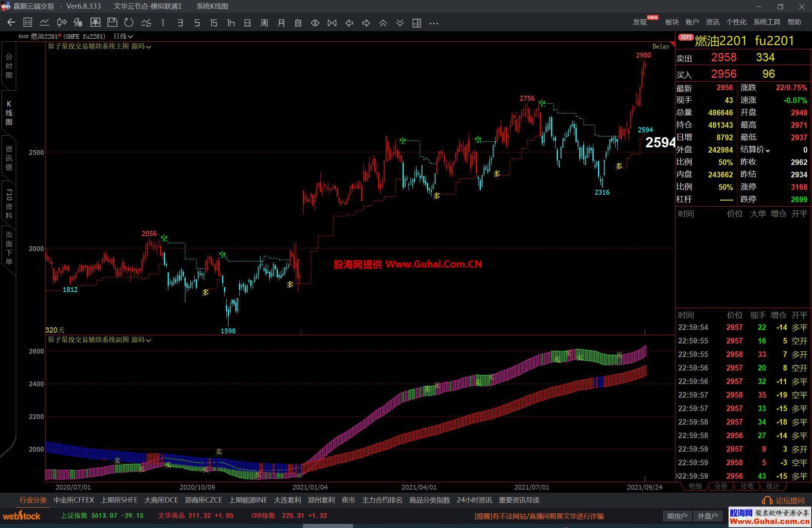Toggle the side panel layout icon

417,23
